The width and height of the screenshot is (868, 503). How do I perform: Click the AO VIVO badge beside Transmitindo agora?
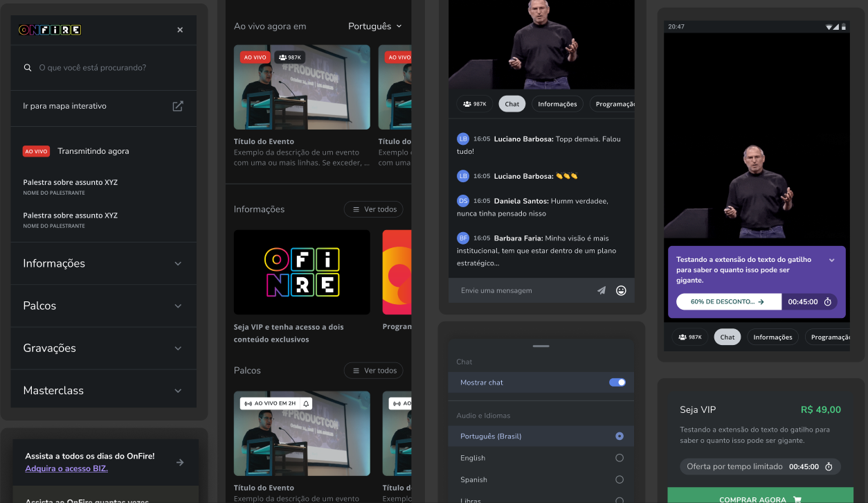point(36,151)
